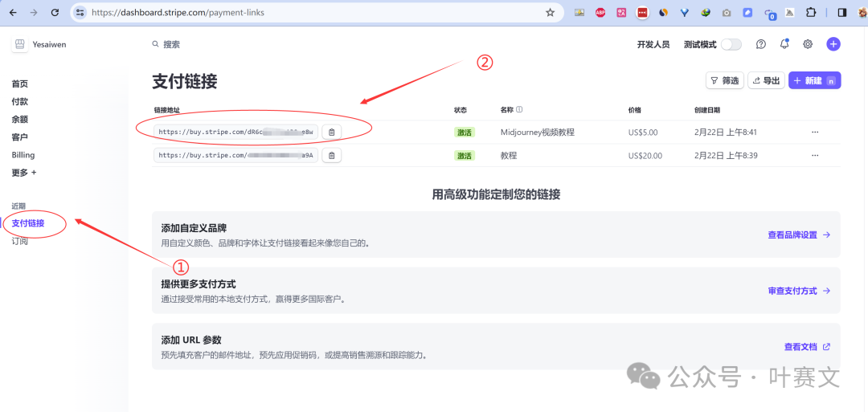The height and width of the screenshot is (412, 868).
Task: Copy the Midjourney视频教程 payment link
Action: (x=332, y=132)
